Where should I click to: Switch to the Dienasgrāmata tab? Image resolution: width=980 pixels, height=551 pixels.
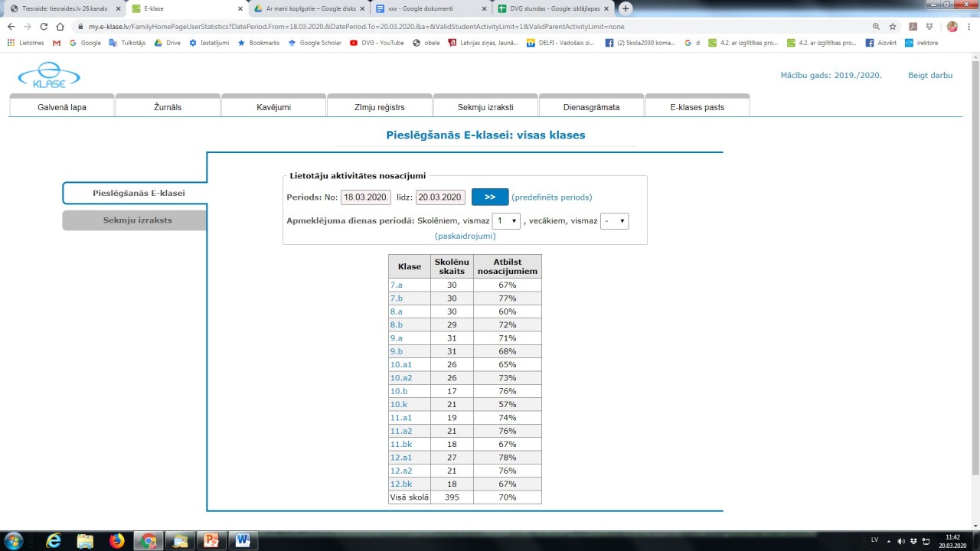click(x=592, y=107)
